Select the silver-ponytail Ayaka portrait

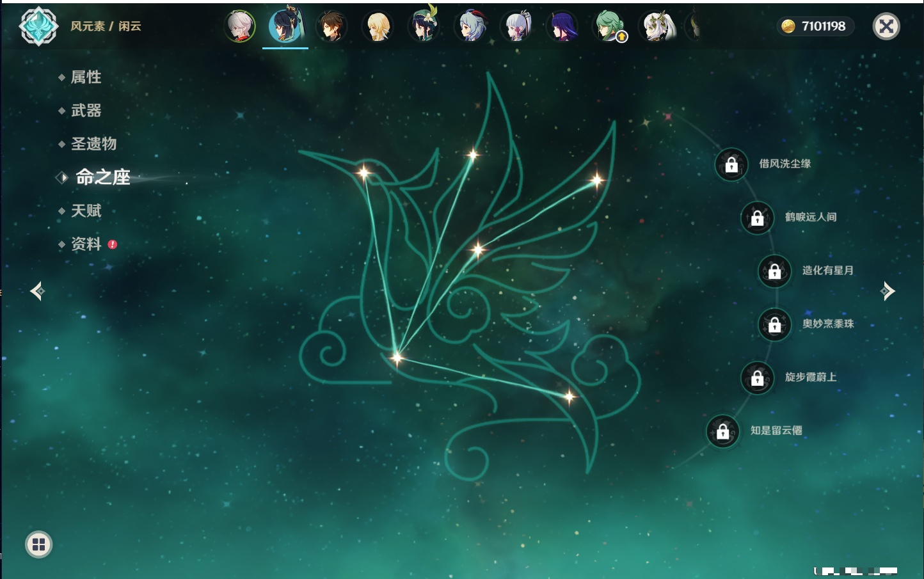[517, 27]
